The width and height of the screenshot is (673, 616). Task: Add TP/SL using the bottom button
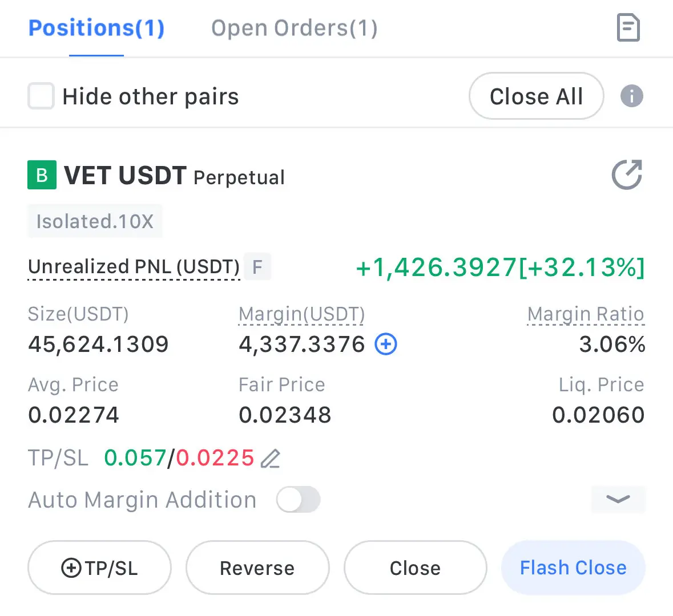click(x=99, y=568)
